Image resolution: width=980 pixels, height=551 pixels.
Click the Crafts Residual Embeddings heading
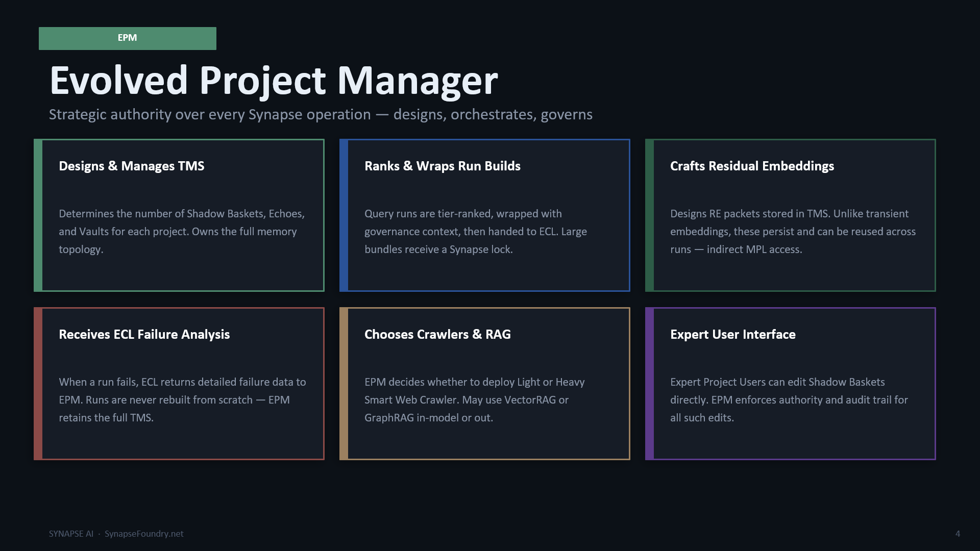752,166
